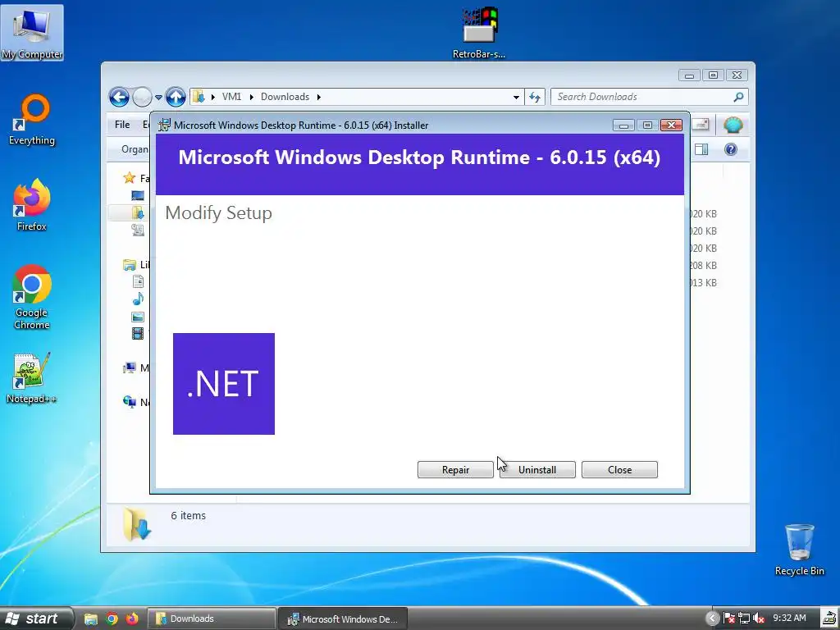This screenshot has width=840, height=630.
Task: Open the recent locations dropdown beside Forward
Action: 158,98
